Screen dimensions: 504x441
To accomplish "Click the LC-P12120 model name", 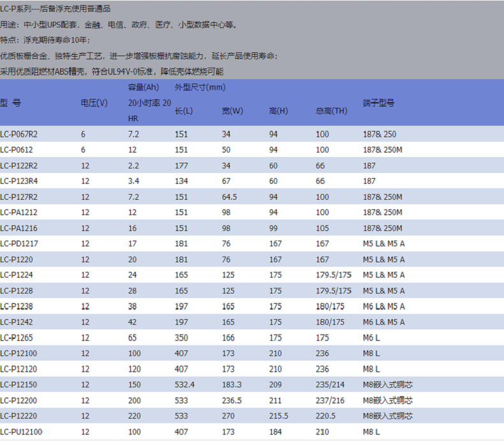I will click(19, 370).
